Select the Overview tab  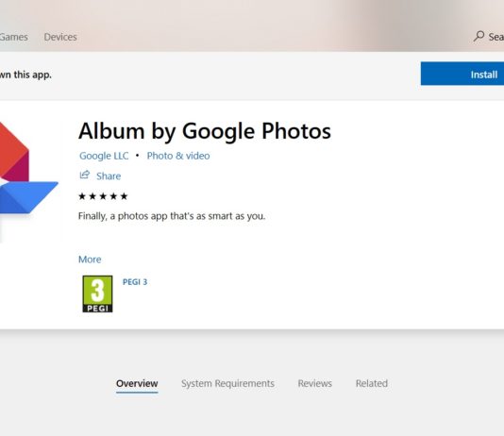[x=137, y=383]
